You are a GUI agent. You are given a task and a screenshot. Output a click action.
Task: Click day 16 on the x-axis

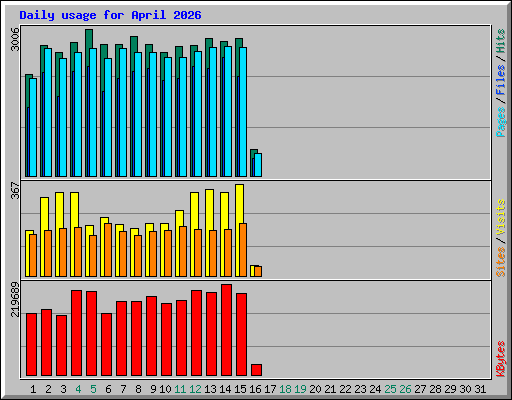255,389
